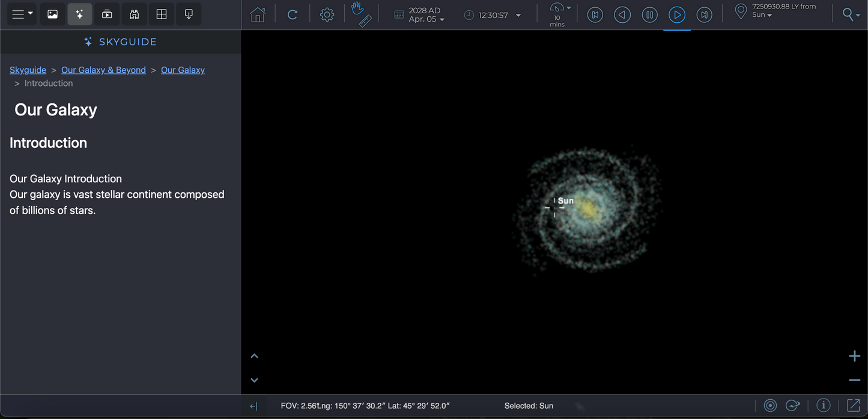Expand the date dropdown showing Apr, 05
This screenshot has height=419, width=868.
[x=426, y=19]
